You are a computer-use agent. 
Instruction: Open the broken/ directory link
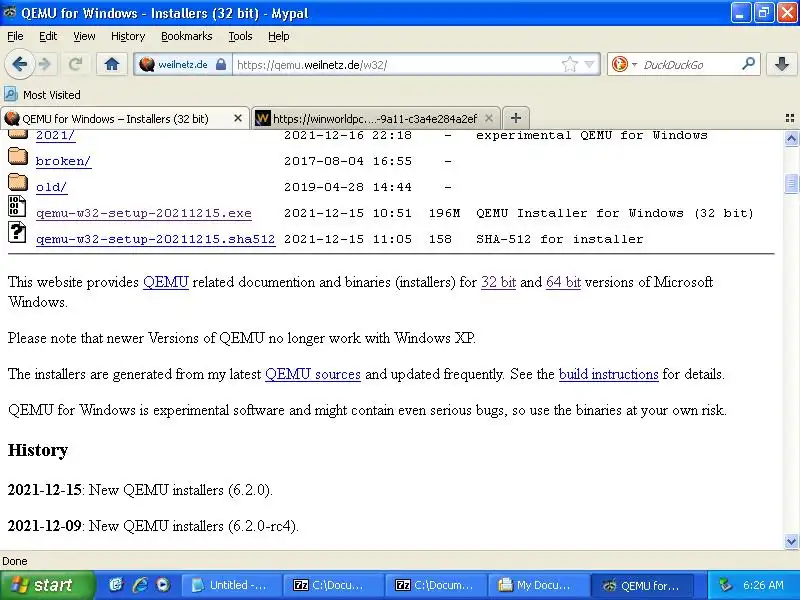(63, 161)
